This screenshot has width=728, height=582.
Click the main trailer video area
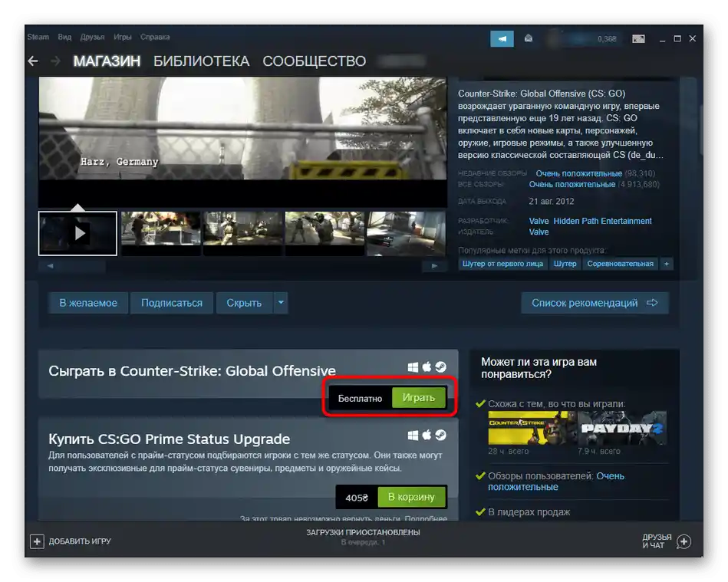[x=242, y=142]
